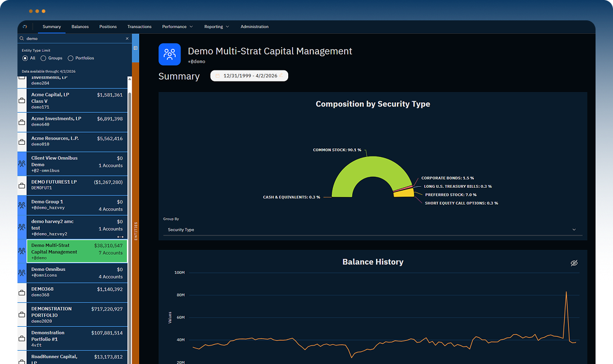This screenshot has height=364, width=613.
Task: Click the yellow Preferred Stock chart segment
Action: 404,193
